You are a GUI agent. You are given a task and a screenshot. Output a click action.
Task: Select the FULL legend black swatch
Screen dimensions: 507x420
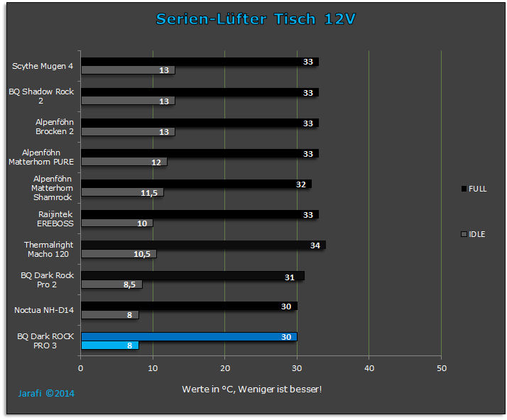pos(464,189)
